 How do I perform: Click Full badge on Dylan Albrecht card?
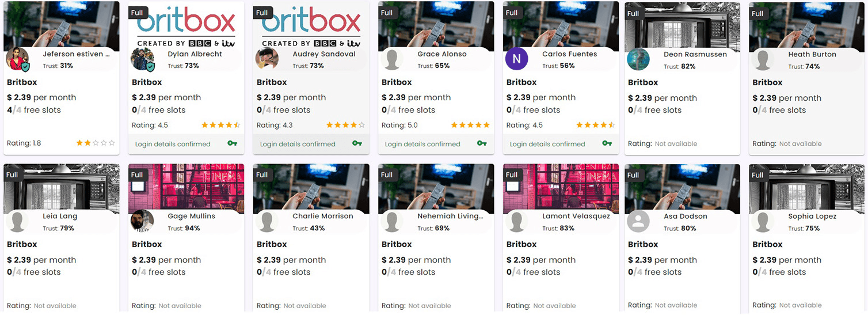click(138, 13)
